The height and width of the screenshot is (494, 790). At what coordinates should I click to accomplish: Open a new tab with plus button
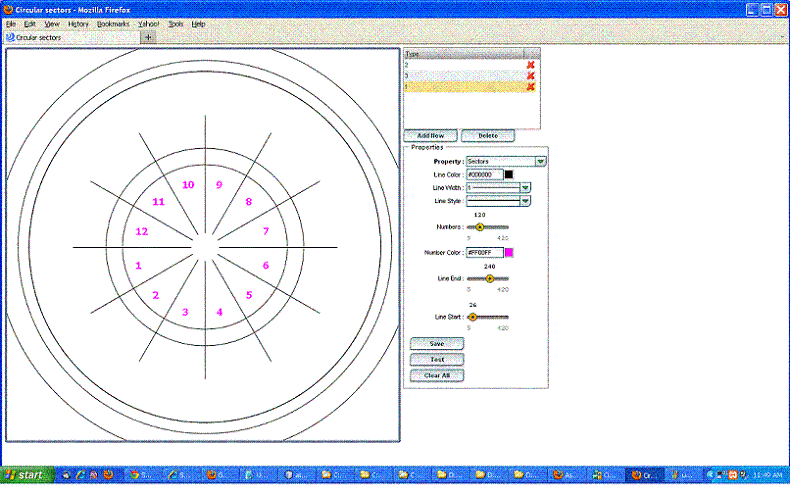click(149, 37)
